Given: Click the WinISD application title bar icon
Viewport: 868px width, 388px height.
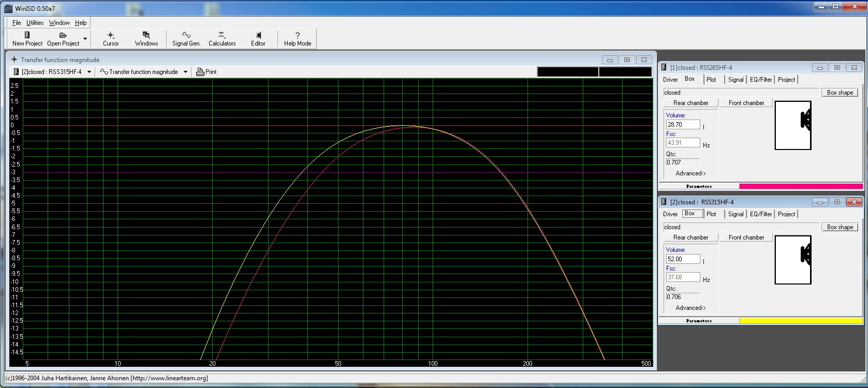Looking at the screenshot, I should pyautogui.click(x=8, y=9).
